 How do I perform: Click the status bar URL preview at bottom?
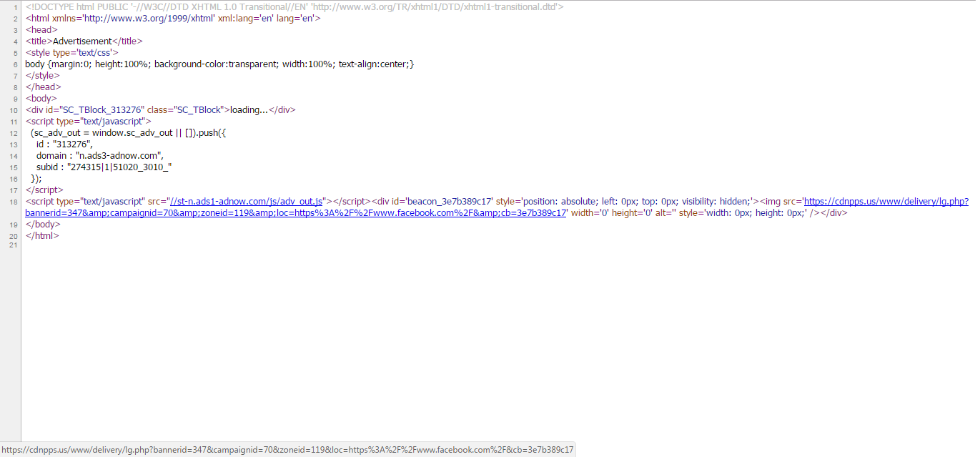tap(287, 450)
